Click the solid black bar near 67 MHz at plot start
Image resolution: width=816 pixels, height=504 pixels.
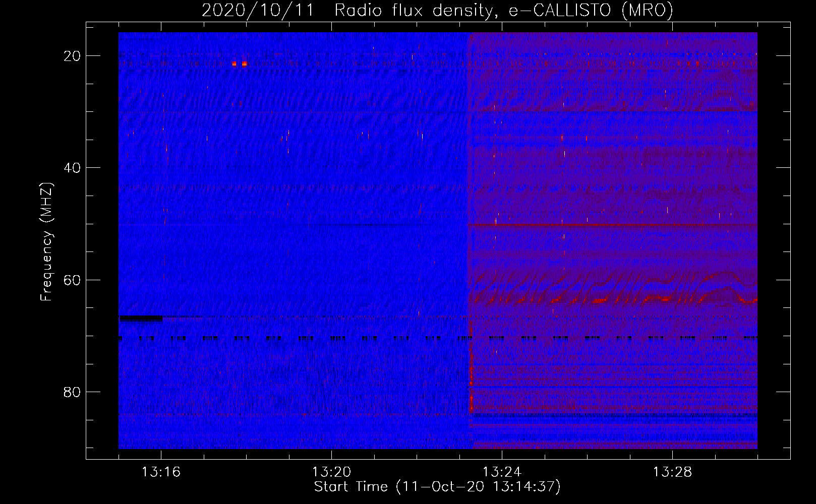coord(141,318)
